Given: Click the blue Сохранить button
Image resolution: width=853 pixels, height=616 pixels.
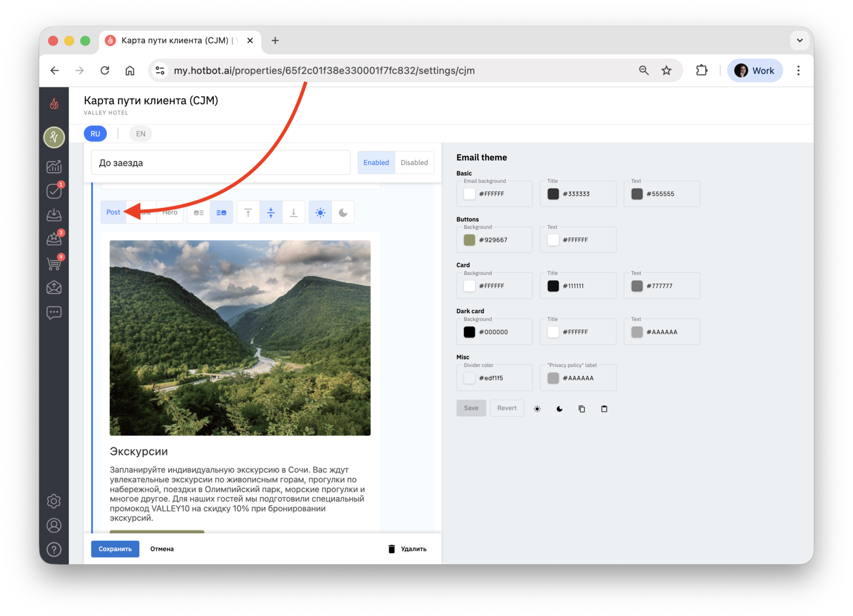Looking at the screenshot, I should click(x=115, y=549).
